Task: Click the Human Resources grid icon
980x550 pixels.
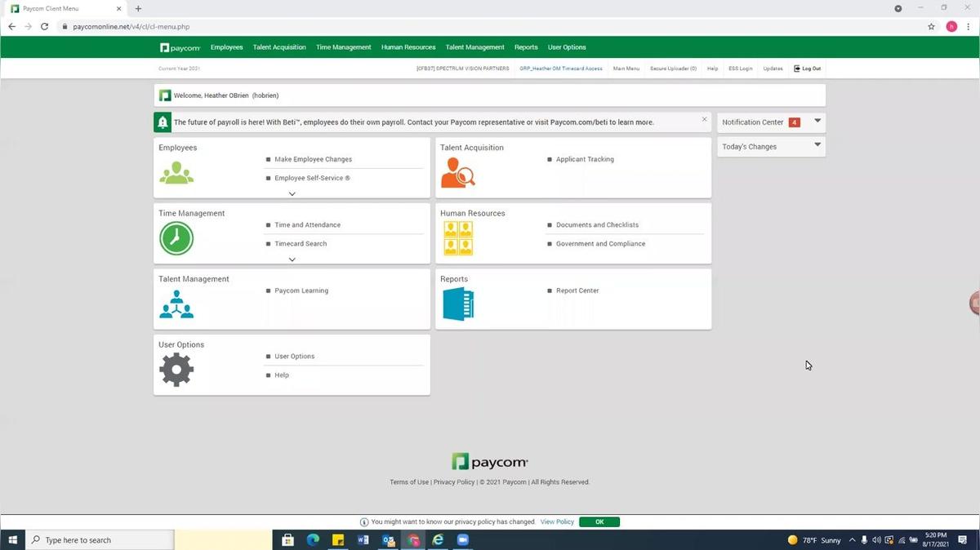Action: pos(458,238)
